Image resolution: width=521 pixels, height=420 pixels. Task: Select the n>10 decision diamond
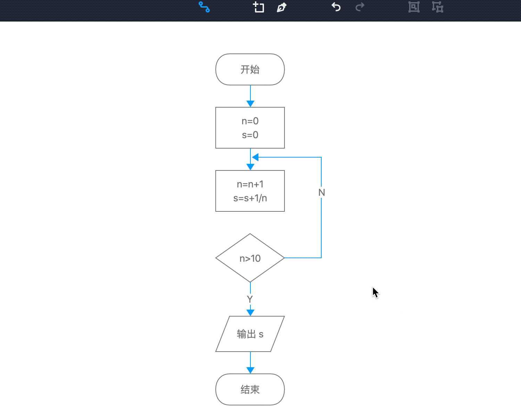tap(250, 258)
